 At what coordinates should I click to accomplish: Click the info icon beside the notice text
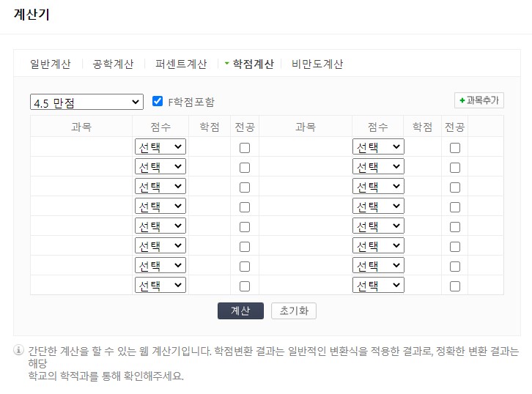(18, 349)
